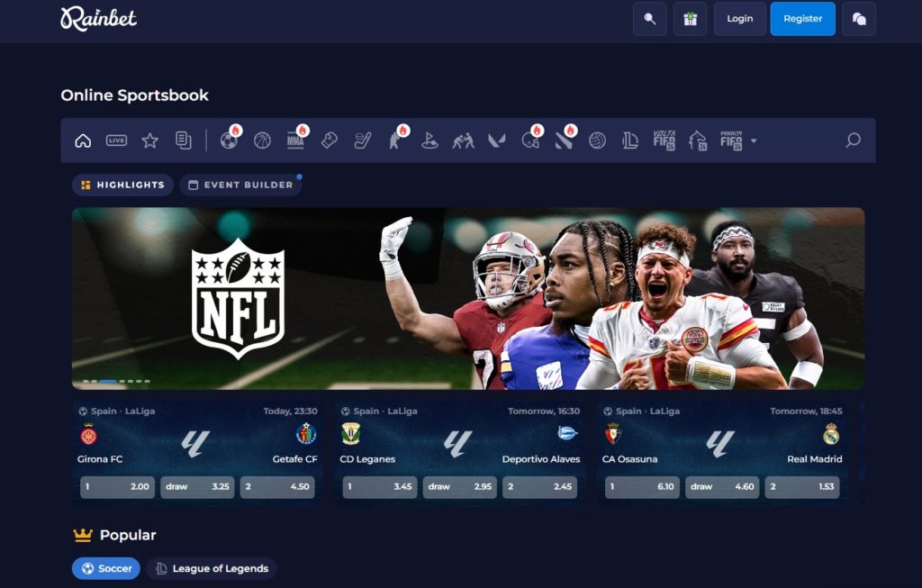Open the gift box rewards icon

[690, 19]
